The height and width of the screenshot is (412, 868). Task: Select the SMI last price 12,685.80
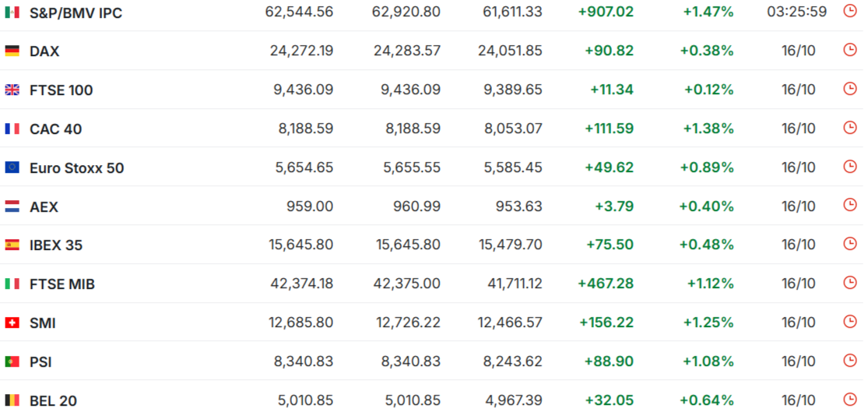pos(302,322)
